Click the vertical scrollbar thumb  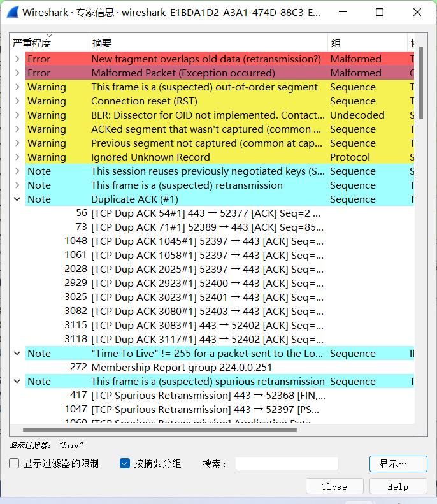421,83
